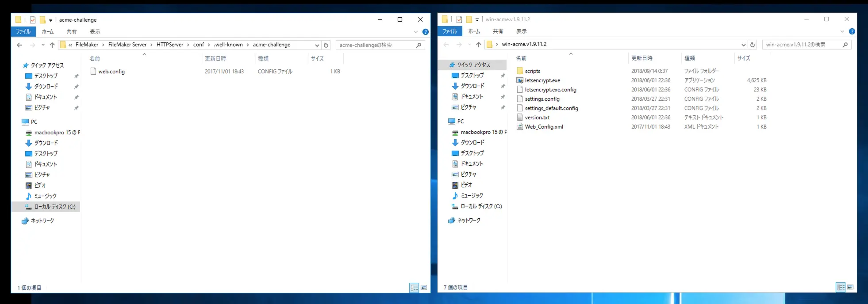
Task: Click Help icon in acme-challenge window
Action: click(x=425, y=32)
